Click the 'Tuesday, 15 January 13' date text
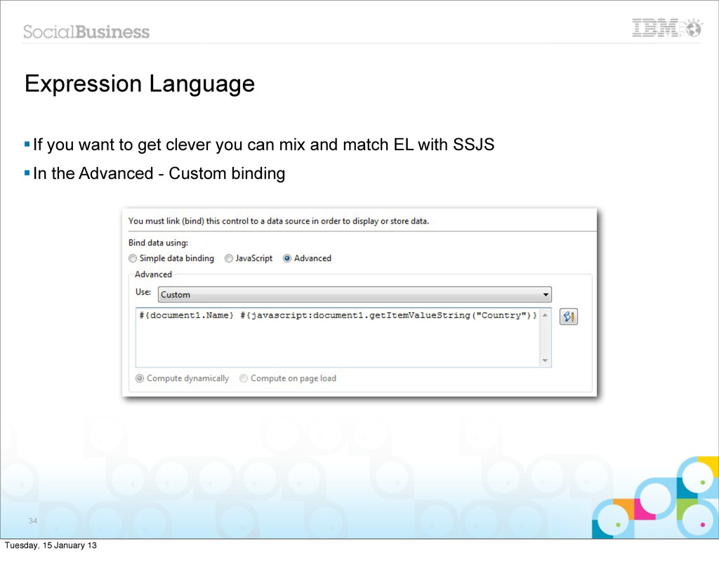The width and height of the screenshot is (719, 588). [51, 545]
